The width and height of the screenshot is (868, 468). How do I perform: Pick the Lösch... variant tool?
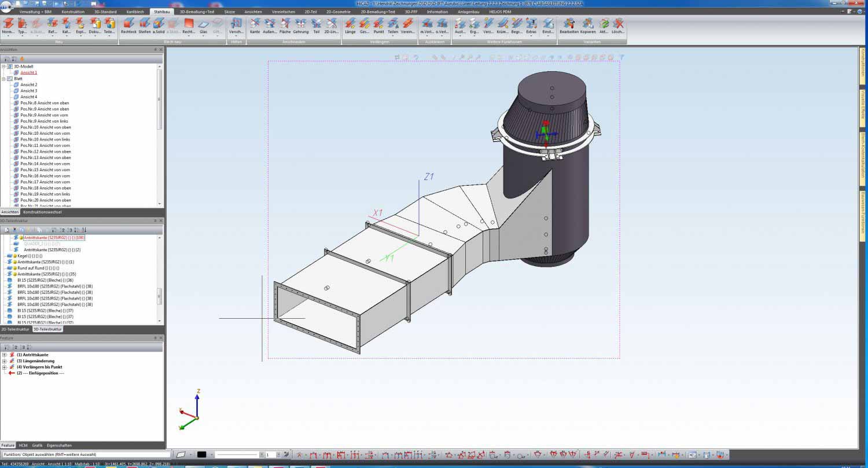coord(618,25)
